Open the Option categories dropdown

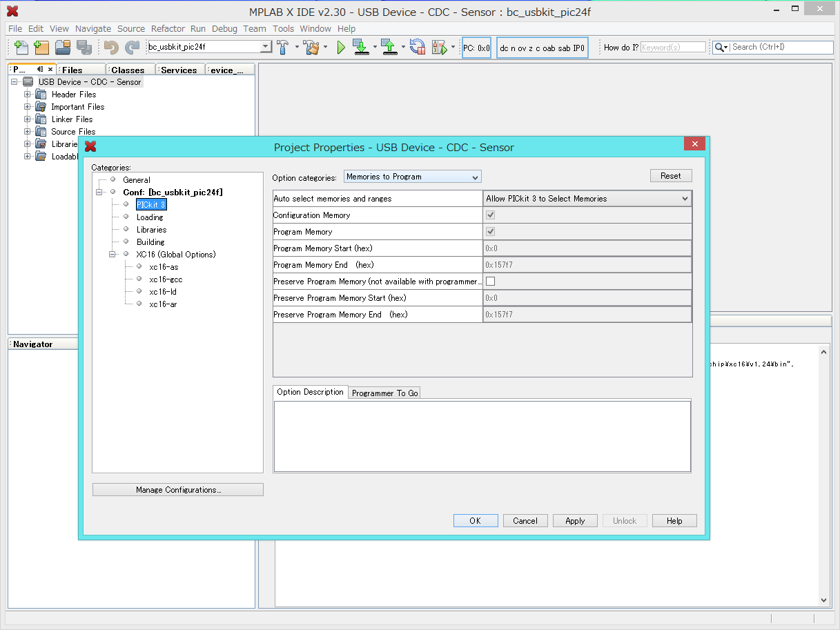(413, 177)
